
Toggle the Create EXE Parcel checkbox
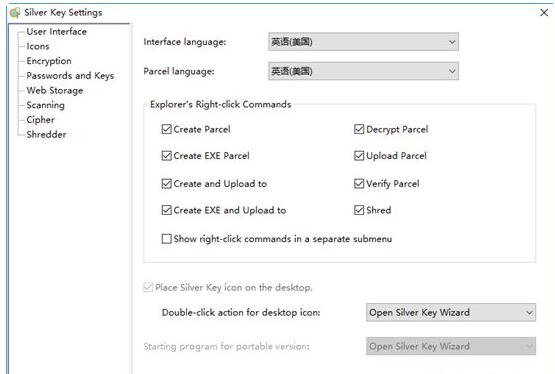[166, 156]
